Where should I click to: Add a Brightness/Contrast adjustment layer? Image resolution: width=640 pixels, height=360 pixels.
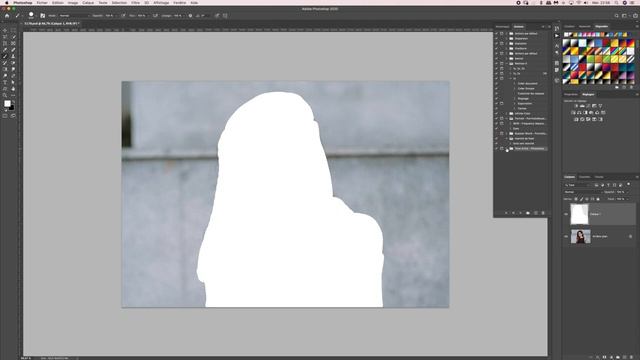point(576,106)
